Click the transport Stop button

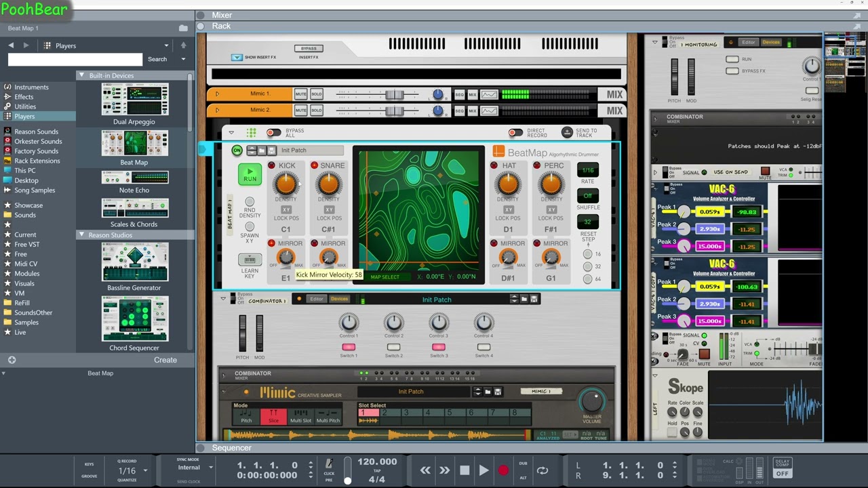point(465,470)
